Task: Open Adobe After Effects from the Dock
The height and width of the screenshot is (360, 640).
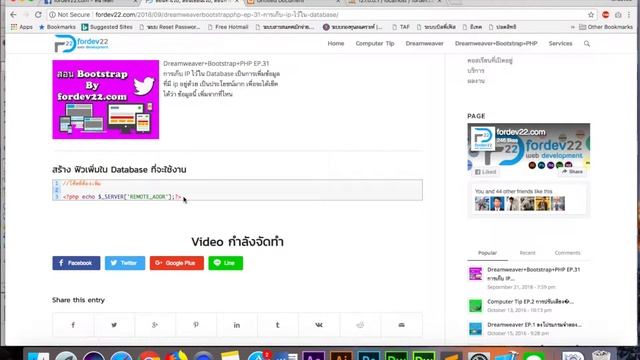Action: pyautogui.click(x=313, y=356)
